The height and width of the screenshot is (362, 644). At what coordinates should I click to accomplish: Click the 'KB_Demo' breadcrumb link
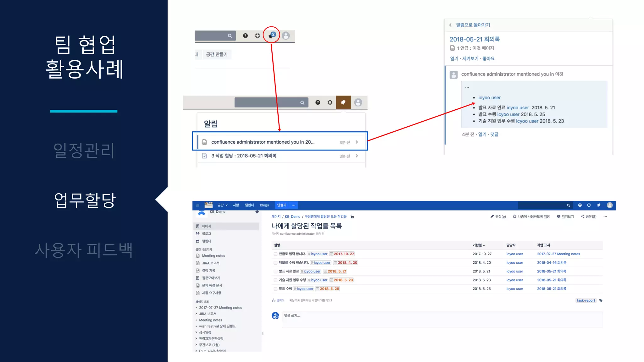point(292,217)
